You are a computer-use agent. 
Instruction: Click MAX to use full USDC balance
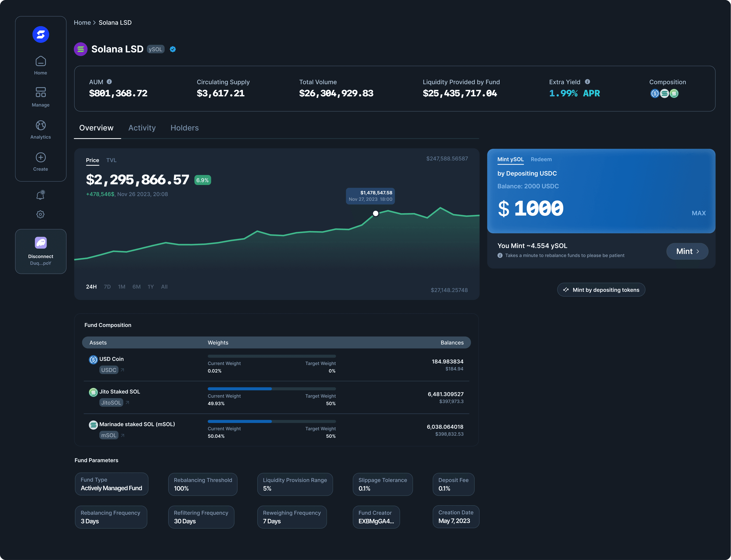pyautogui.click(x=699, y=213)
